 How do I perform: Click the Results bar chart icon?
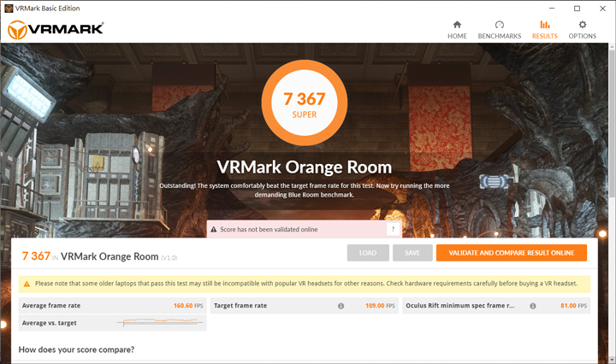coord(544,25)
